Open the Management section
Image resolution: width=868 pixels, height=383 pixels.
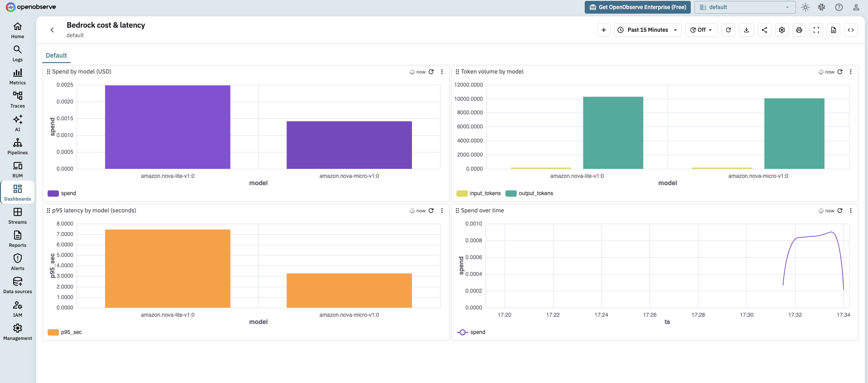pos(18,332)
